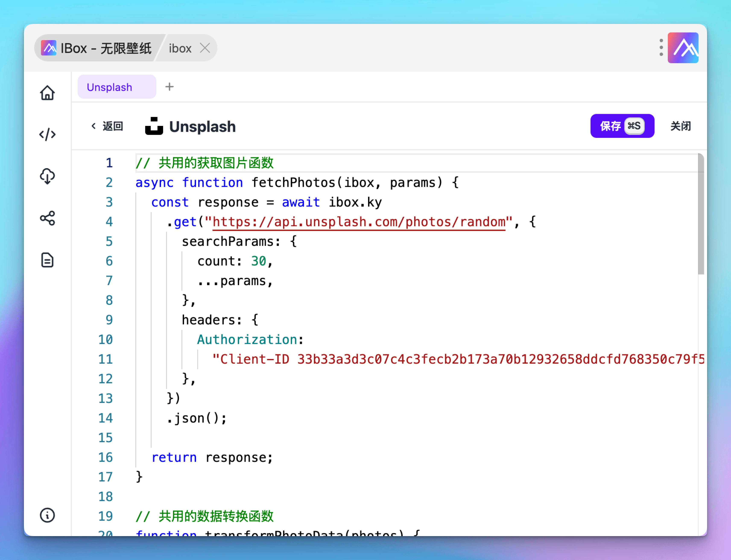The image size is (731, 560).
Task: Click the Unsplash logo icon in header
Action: [x=154, y=126]
